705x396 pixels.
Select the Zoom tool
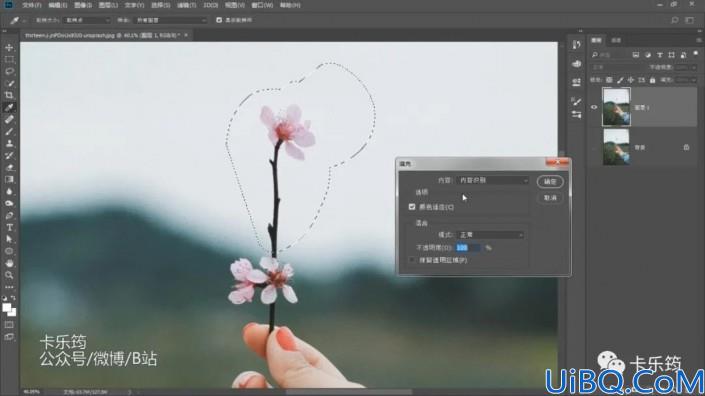click(x=9, y=275)
